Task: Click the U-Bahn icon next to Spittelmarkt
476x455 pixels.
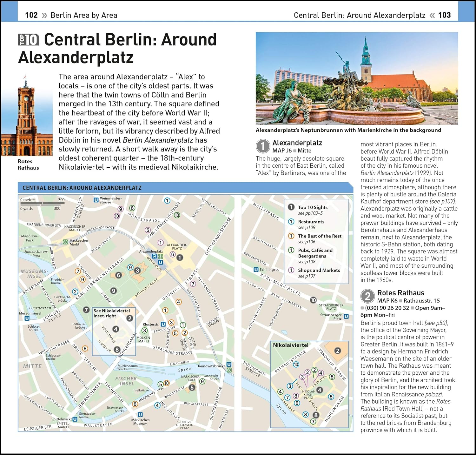Action: [75, 419]
